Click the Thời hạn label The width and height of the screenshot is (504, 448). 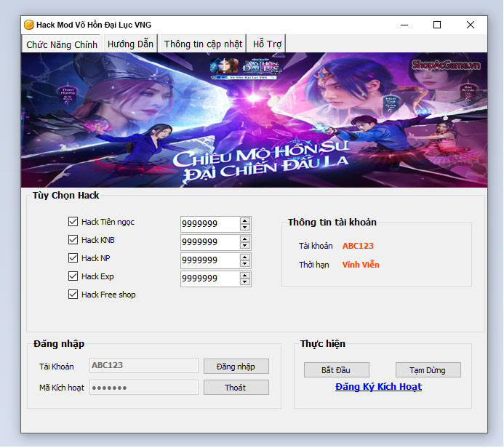click(313, 265)
